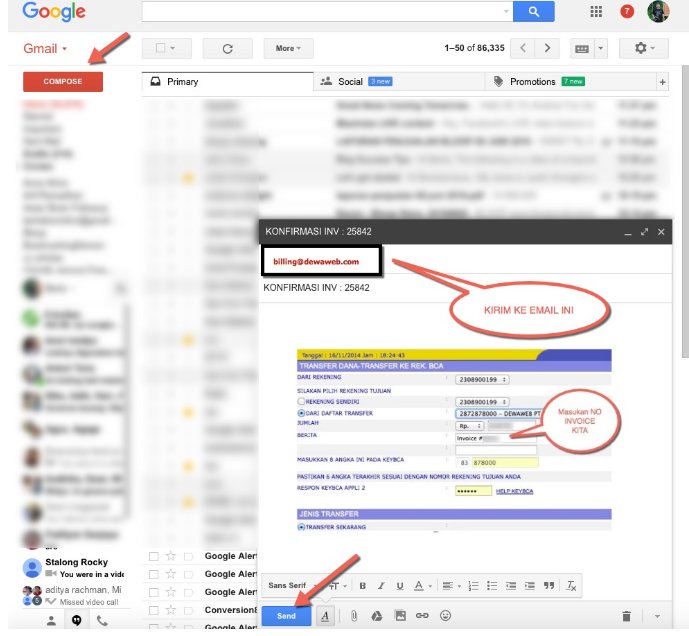Open more options arrow in compose
The height and width of the screenshot is (636, 689).
point(657,616)
